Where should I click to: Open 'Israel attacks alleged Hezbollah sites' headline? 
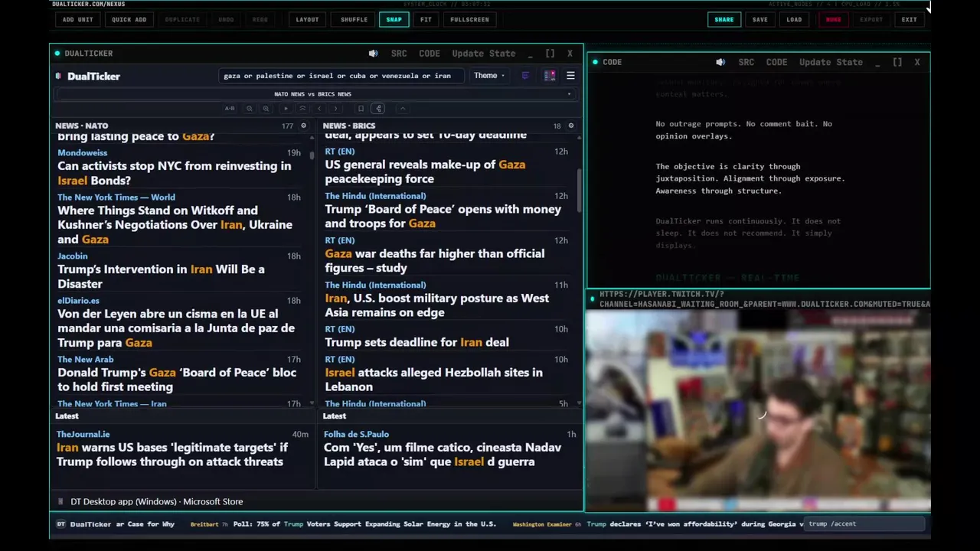point(433,380)
